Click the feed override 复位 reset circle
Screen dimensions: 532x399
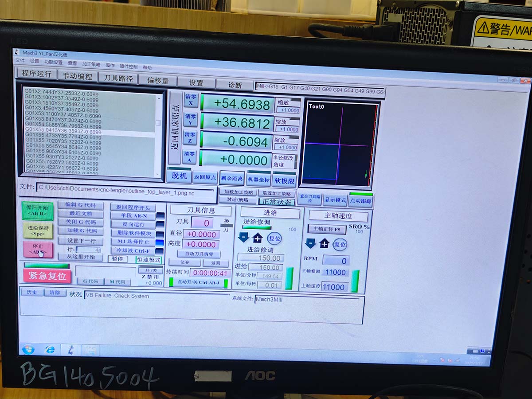point(274,238)
